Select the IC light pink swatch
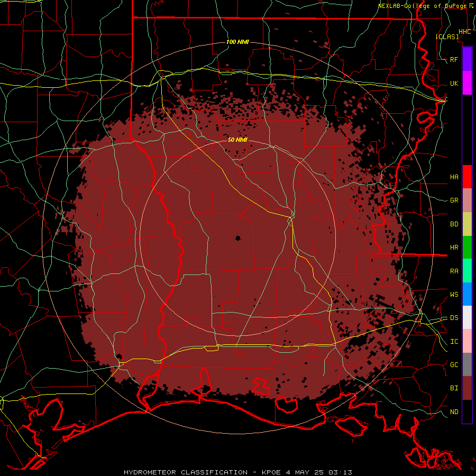 (x=467, y=341)
